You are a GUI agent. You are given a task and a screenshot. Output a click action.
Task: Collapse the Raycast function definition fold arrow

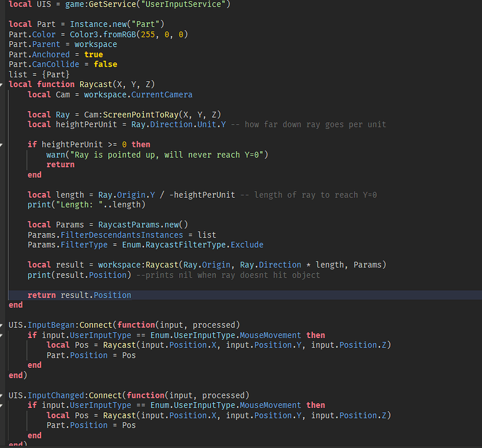3,84
